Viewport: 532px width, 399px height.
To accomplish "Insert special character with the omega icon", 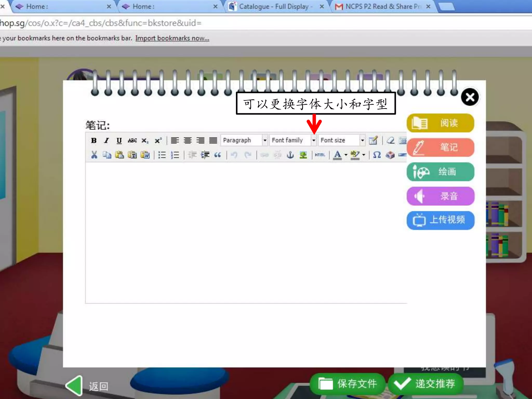I will point(377,155).
